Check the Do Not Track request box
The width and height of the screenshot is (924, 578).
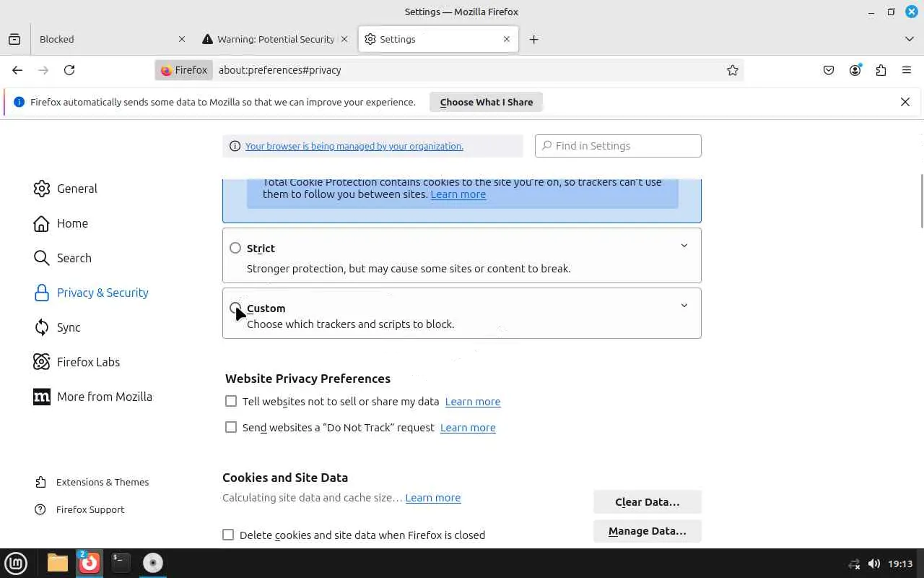coord(231,427)
